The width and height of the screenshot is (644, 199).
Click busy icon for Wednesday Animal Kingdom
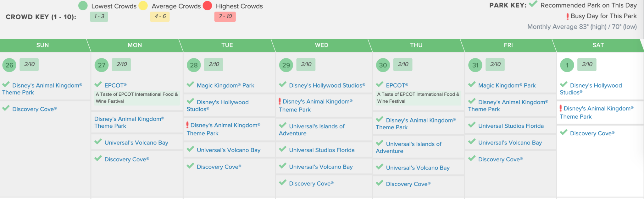[x=280, y=101]
